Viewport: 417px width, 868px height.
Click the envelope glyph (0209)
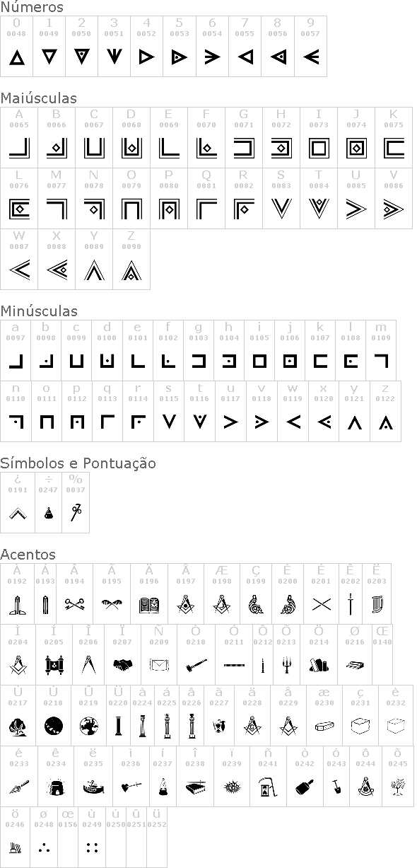[x=159, y=666]
